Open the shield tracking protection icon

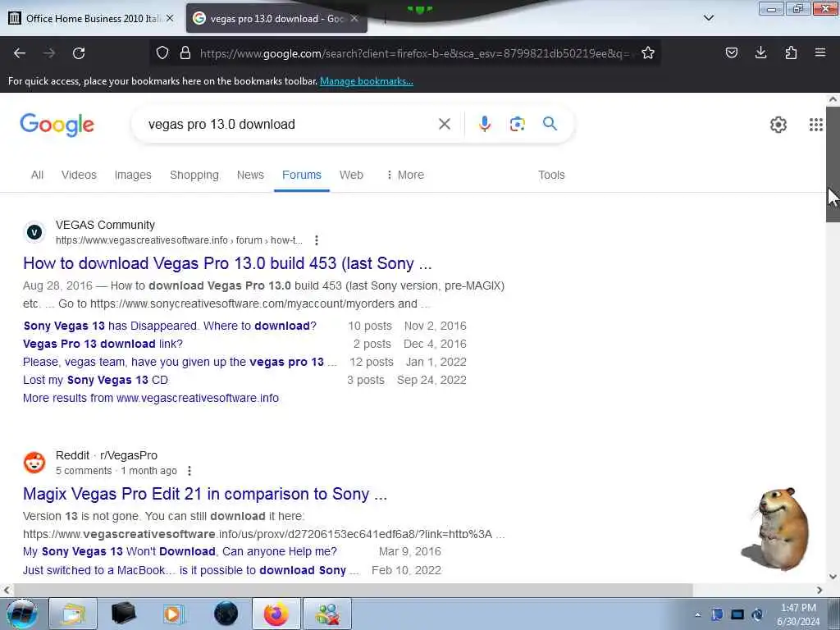pyautogui.click(x=162, y=52)
